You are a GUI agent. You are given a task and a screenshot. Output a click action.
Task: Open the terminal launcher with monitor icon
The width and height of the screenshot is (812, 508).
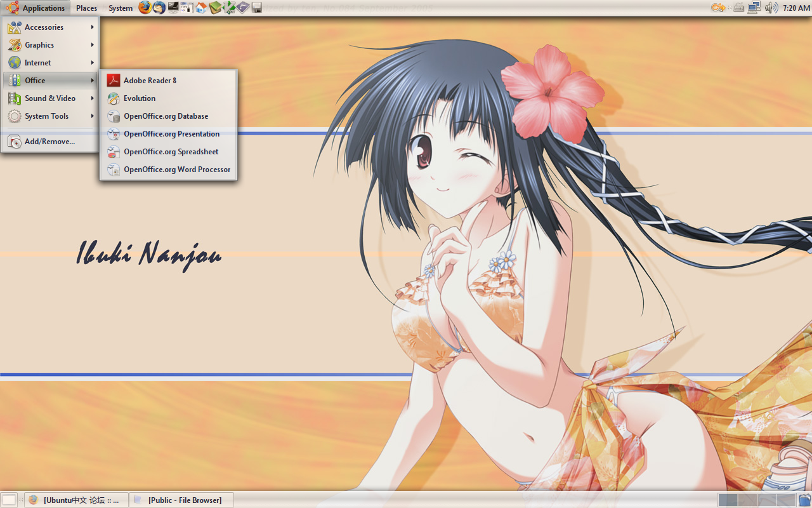tap(173, 8)
